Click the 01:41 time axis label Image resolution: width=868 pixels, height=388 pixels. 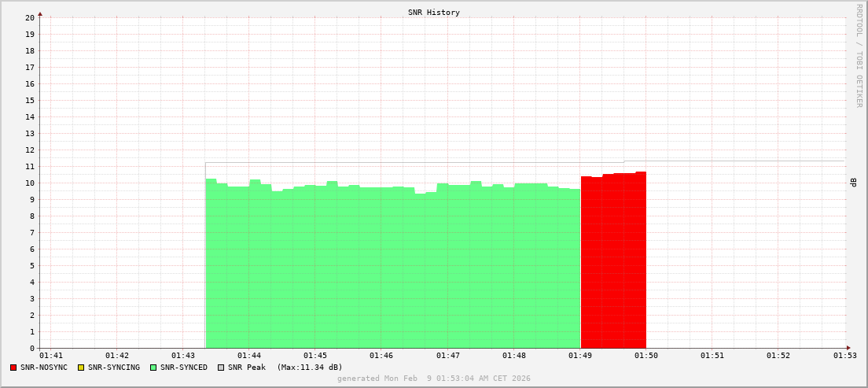click(50, 356)
